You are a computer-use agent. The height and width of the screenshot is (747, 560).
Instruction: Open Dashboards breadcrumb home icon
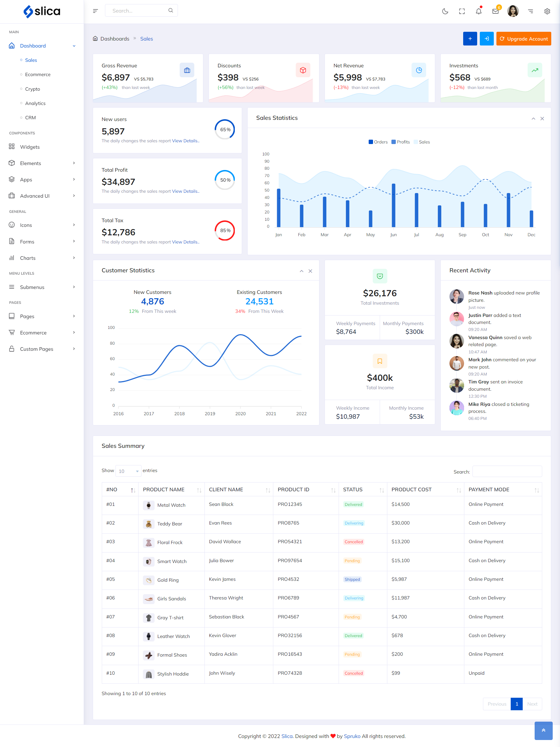pyautogui.click(x=95, y=38)
